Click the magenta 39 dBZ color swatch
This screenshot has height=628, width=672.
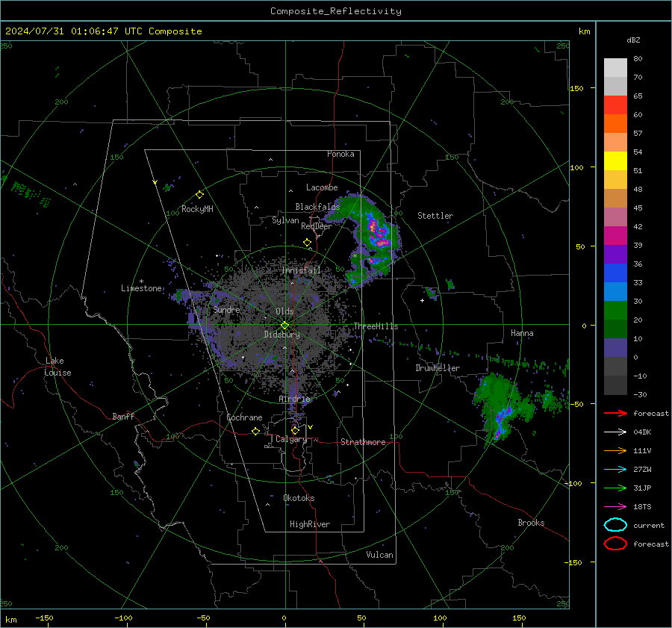click(x=615, y=235)
